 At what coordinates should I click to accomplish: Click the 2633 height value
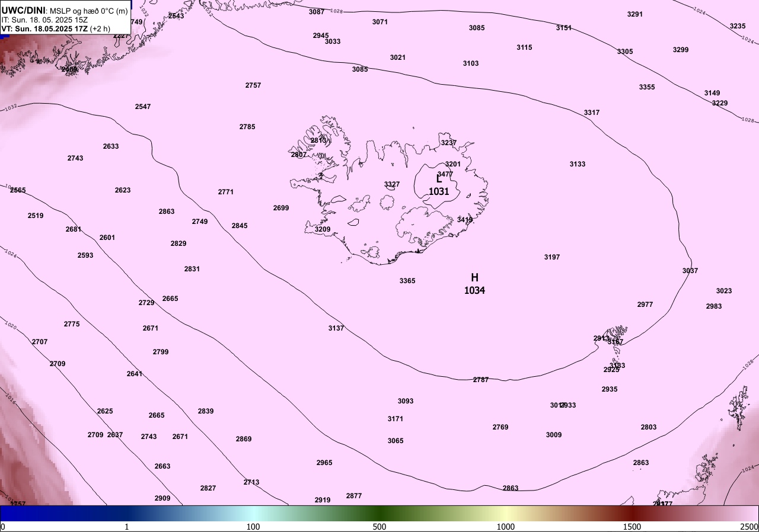(111, 146)
